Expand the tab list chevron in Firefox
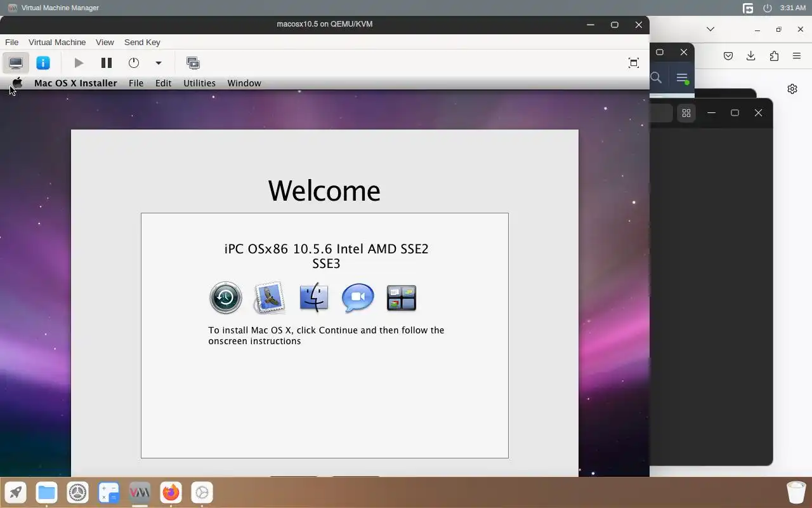 pyautogui.click(x=710, y=29)
